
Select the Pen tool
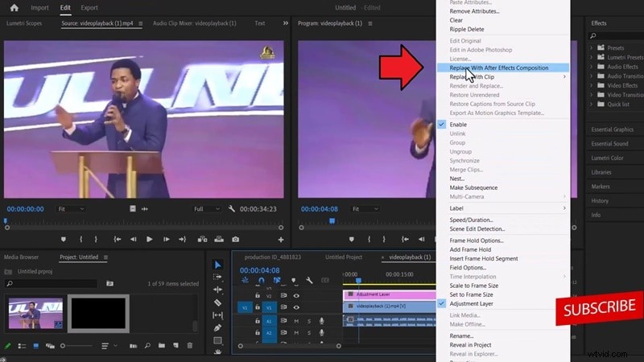217,327
